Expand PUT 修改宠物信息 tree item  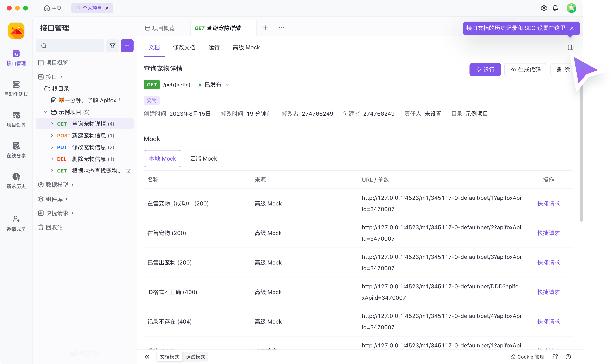click(x=52, y=147)
